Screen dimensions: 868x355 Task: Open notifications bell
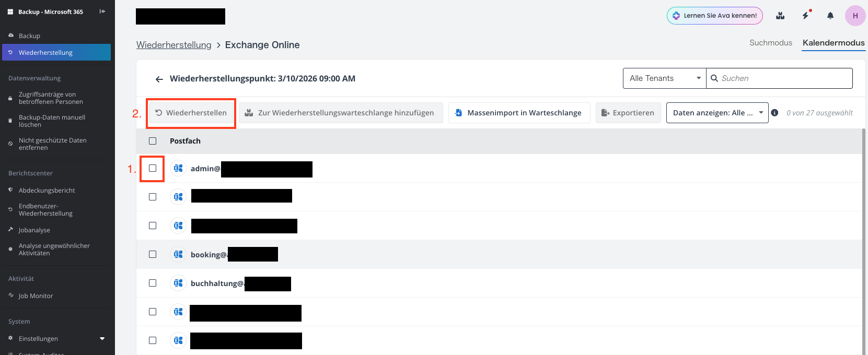coord(830,16)
